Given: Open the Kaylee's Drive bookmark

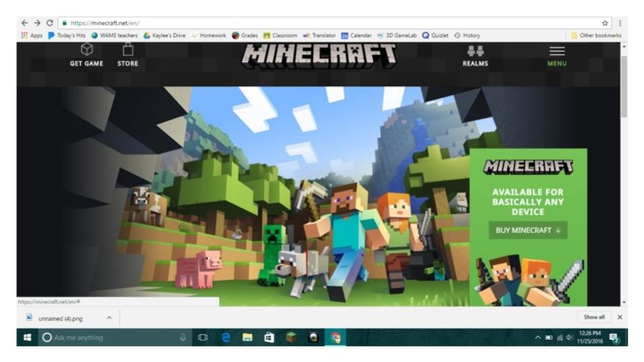Looking at the screenshot, I should [x=164, y=35].
